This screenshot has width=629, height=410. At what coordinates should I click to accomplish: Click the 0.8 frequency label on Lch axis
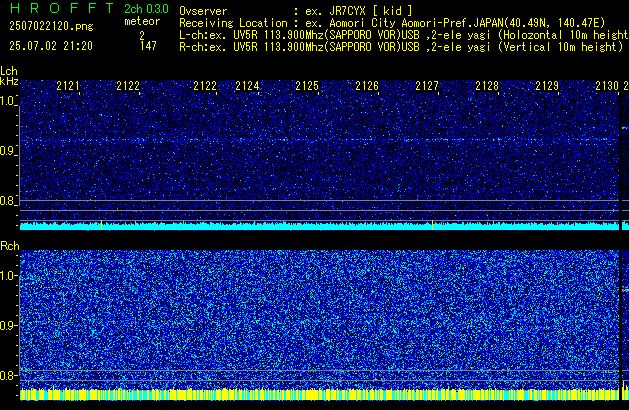(7, 201)
